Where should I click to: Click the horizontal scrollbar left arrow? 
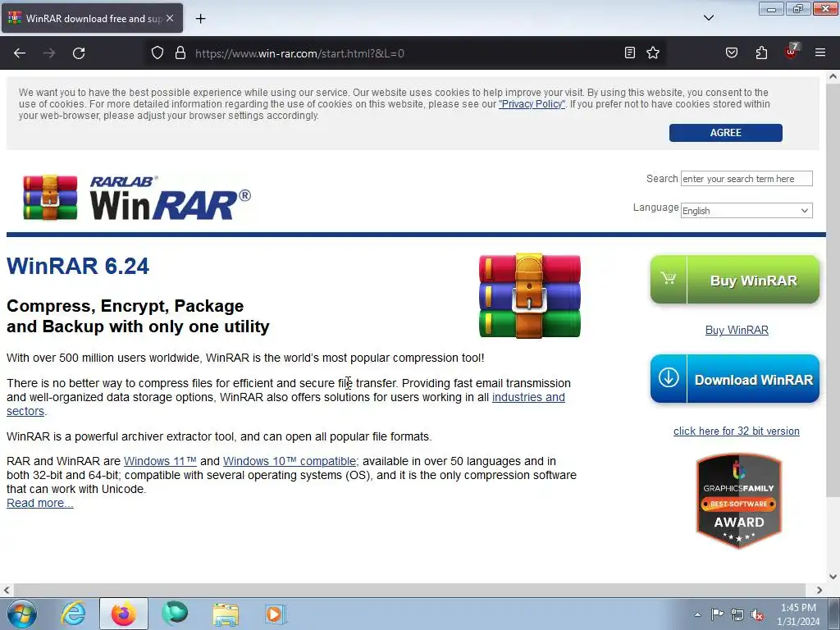6,590
